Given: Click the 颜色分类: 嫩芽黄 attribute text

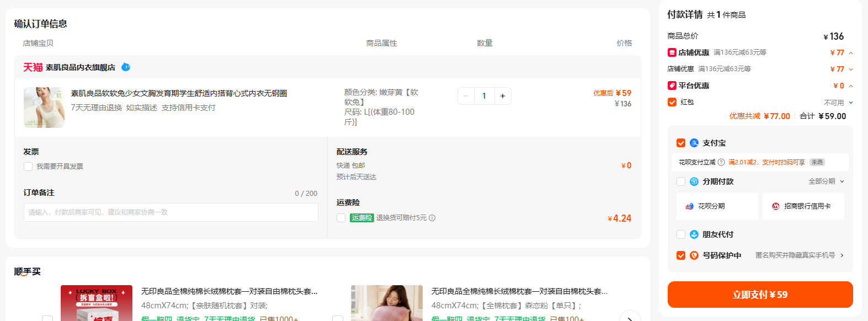Looking at the screenshot, I should click(381, 97).
